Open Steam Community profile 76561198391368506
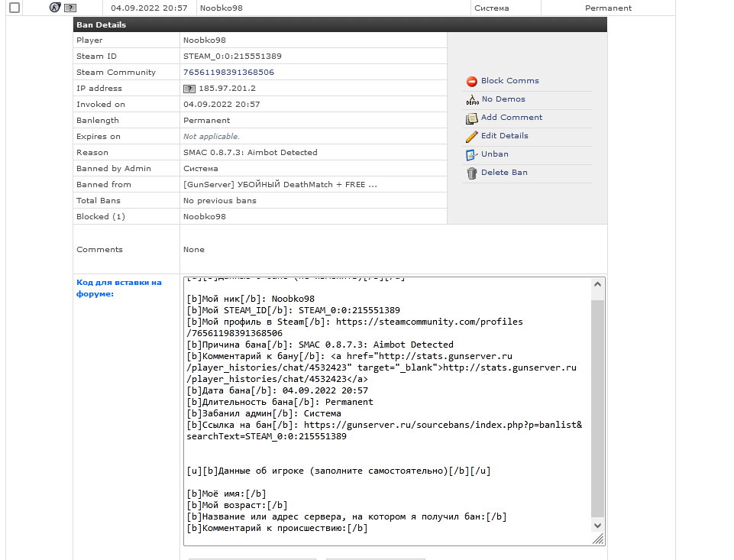The width and height of the screenshot is (734, 560). tap(228, 73)
